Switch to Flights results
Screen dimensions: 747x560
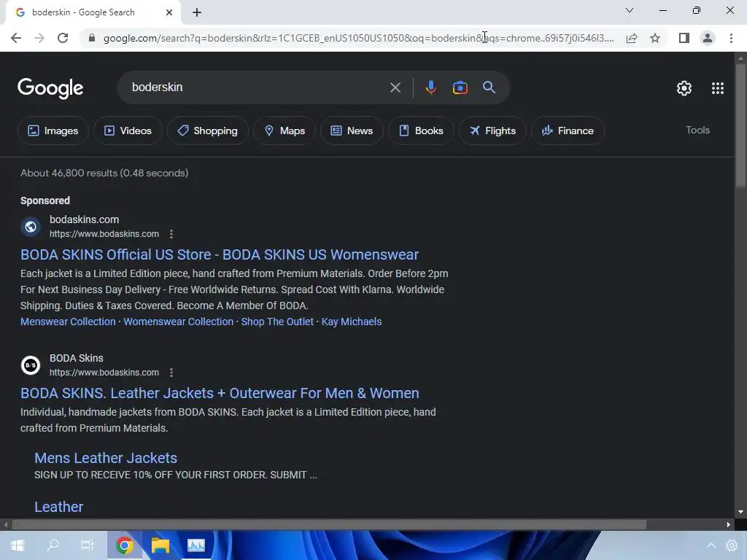[x=492, y=131]
